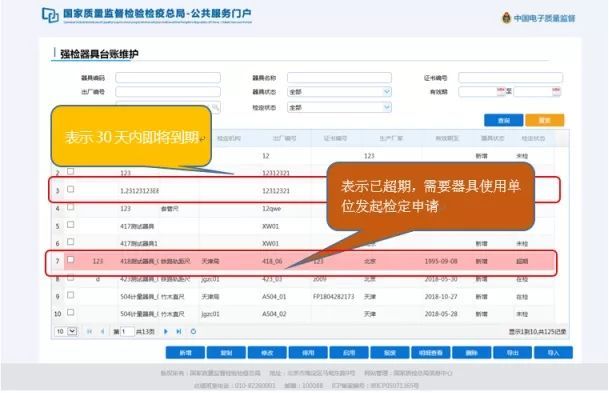Jump to first page of records

(89, 332)
